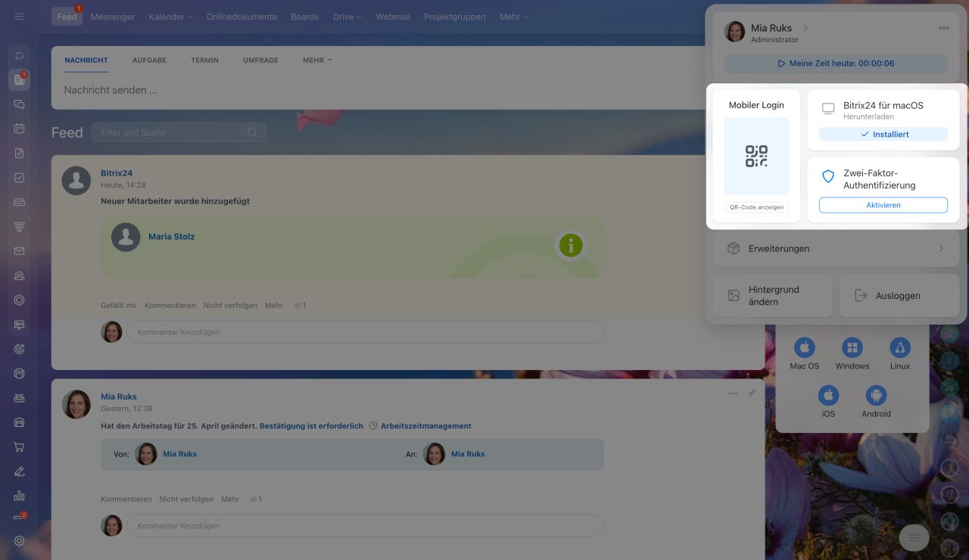The image size is (969, 560).
Task: Pin the Mia Ruks feed post
Action: 751,394
